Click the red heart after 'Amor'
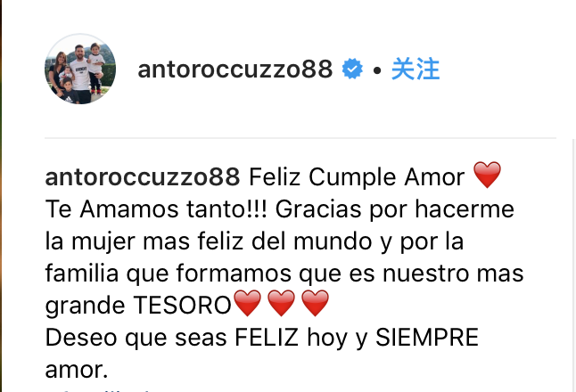This screenshot has height=392, width=576. point(487,176)
